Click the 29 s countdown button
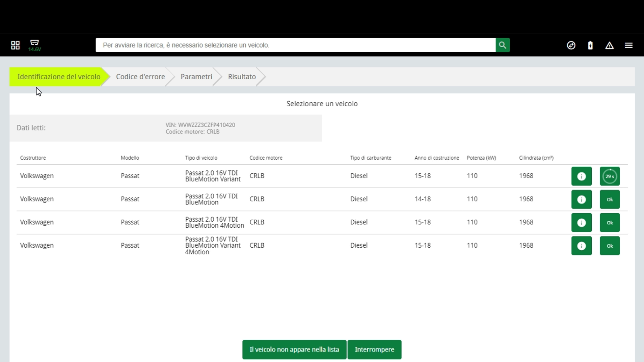 point(610,176)
